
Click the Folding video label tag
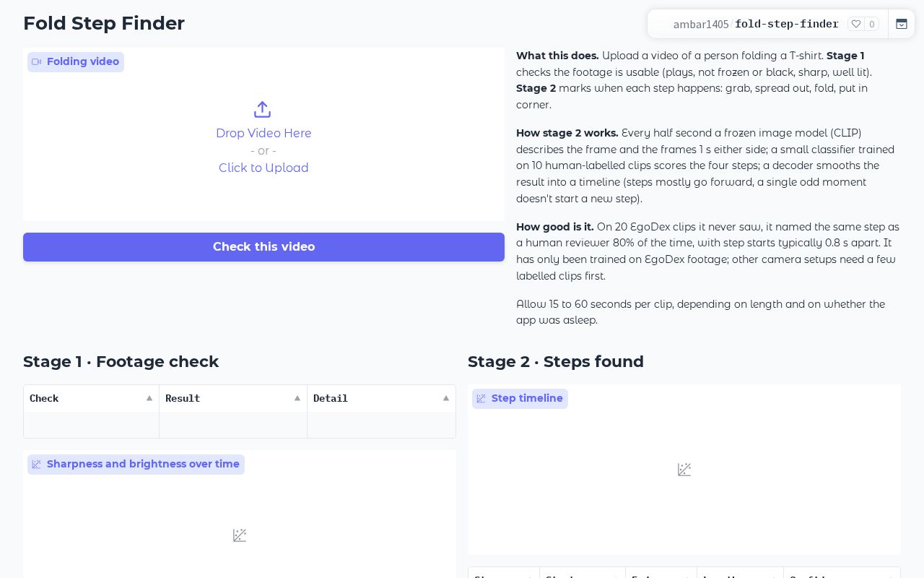coord(76,62)
